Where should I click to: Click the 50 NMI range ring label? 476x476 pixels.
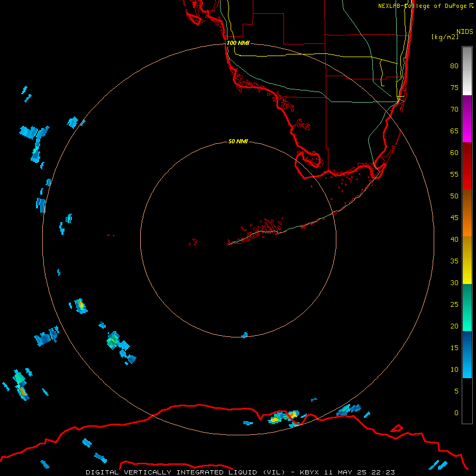click(238, 141)
